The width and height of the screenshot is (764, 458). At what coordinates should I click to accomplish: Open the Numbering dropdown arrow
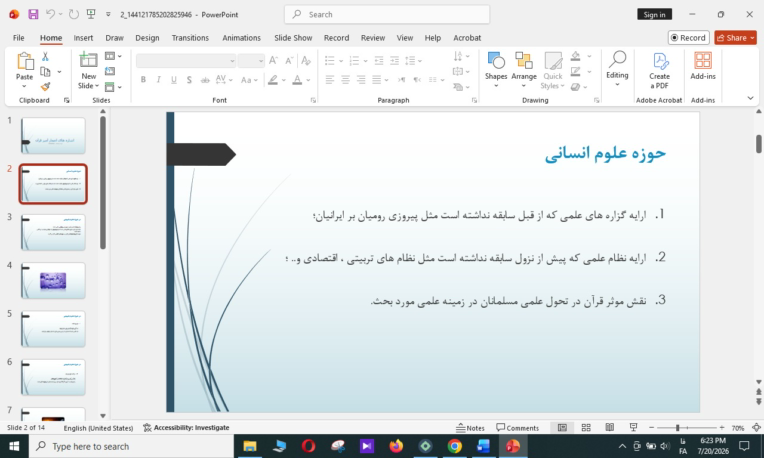coord(365,61)
